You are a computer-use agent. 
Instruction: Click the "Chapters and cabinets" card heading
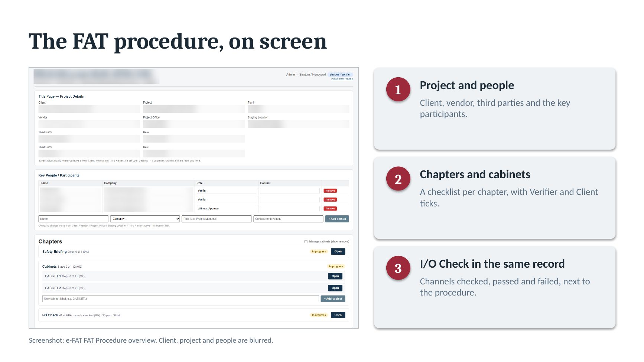(475, 175)
